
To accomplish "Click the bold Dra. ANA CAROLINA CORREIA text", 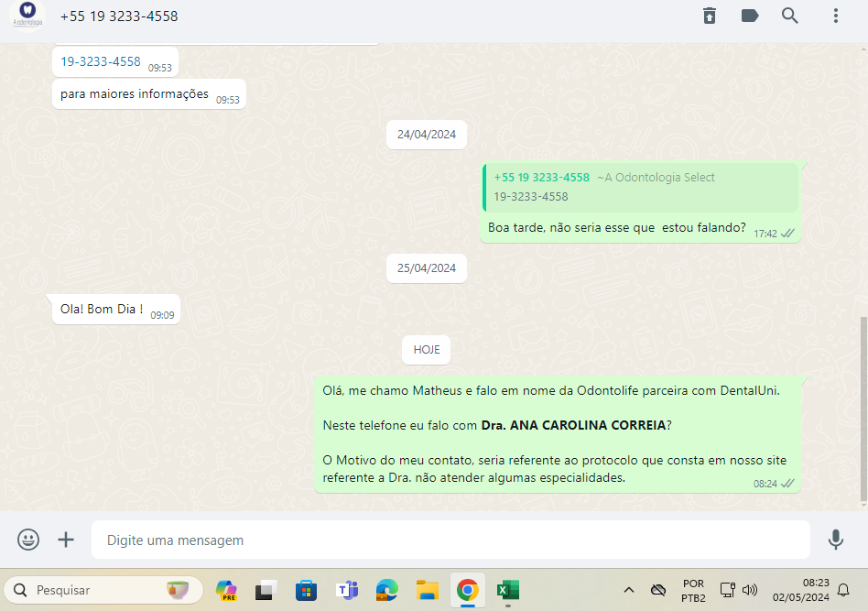I will tap(573, 425).
